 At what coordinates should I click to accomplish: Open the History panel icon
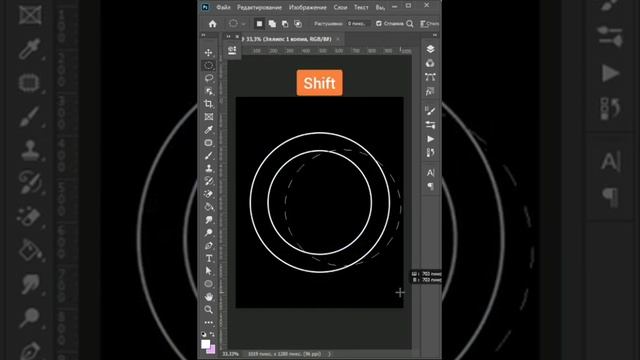click(x=430, y=153)
